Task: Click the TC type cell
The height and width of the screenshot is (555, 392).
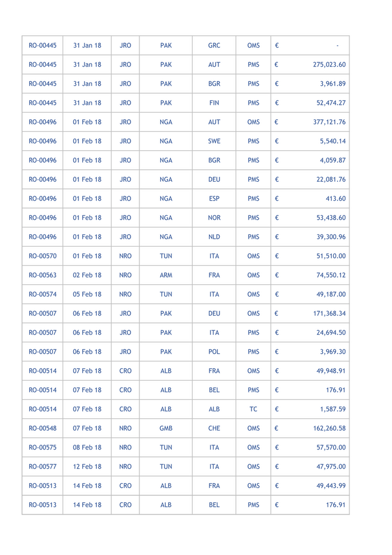Action: (253, 409)
